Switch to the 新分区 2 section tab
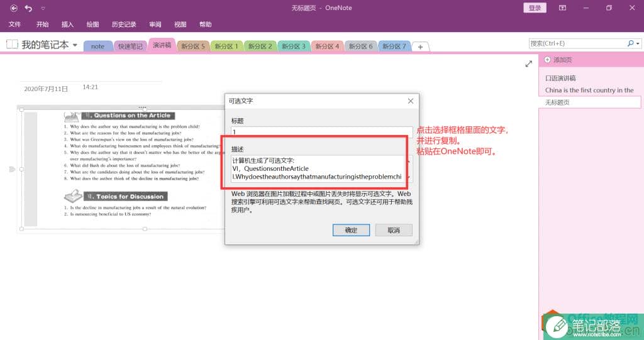The height and width of the screenshot is (340, 644). [260, 47]
